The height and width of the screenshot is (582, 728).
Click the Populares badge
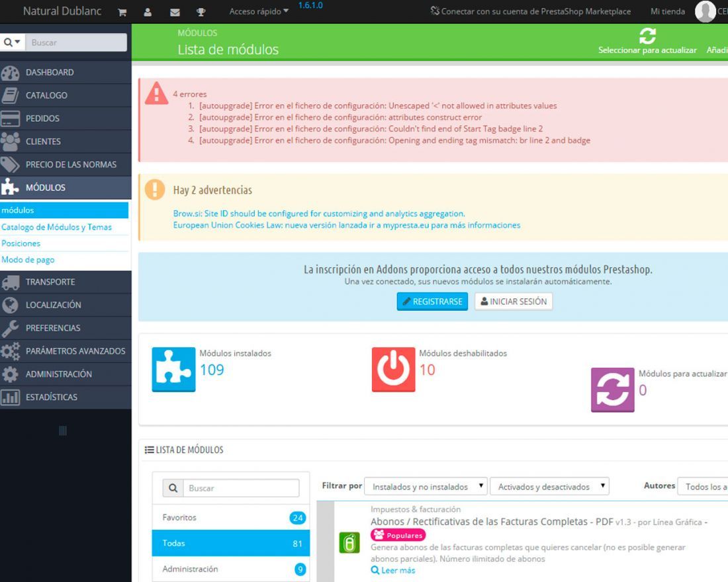[x=398, y=535]
